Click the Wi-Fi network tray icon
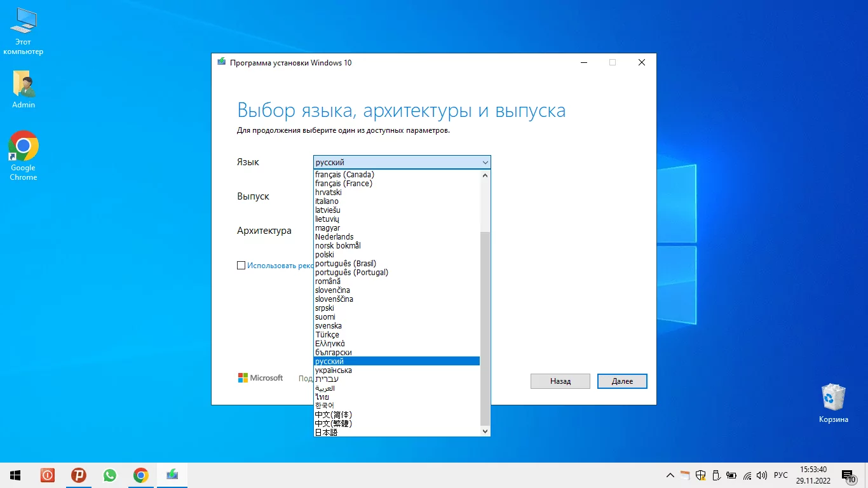 pyautogui.click(x=747, y=475)
